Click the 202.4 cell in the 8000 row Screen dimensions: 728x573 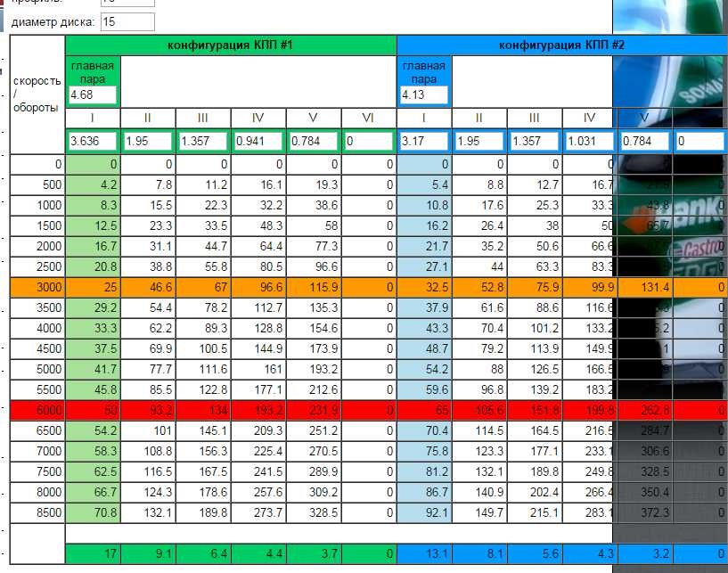pyautogui.click(x=535, y=492)
